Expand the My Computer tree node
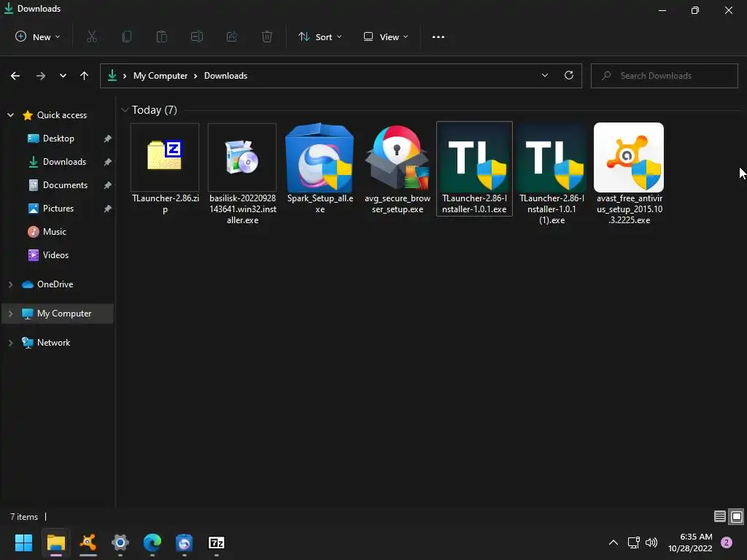This screenshot has width=747, height=560. [10, 314]
